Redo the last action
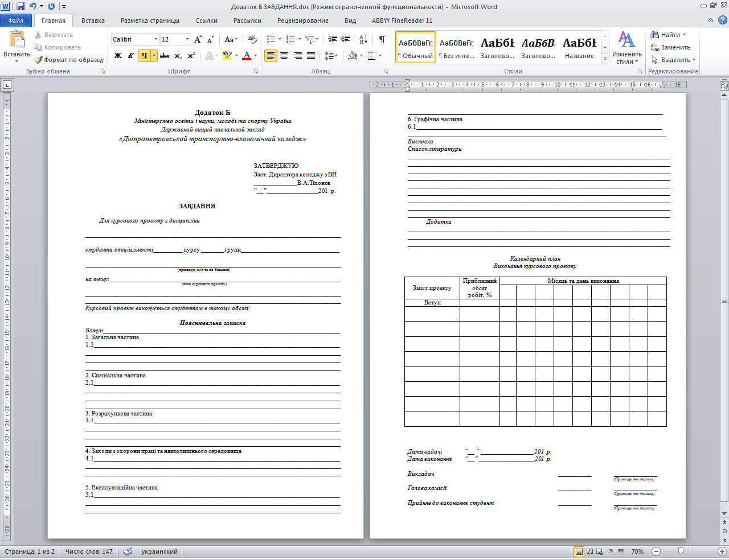 click(x=51, y=6)
